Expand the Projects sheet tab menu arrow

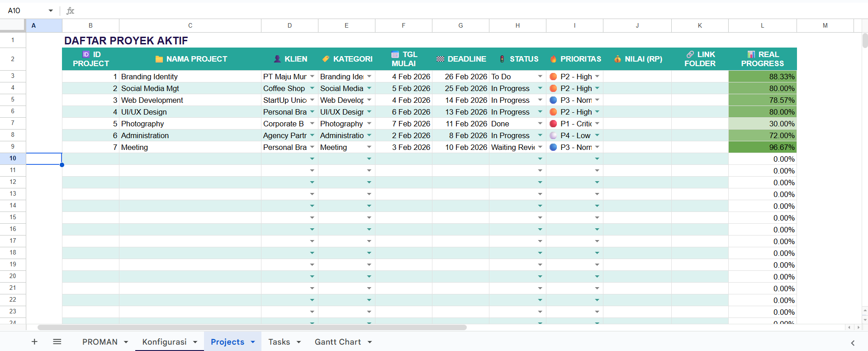coord(253,342)
